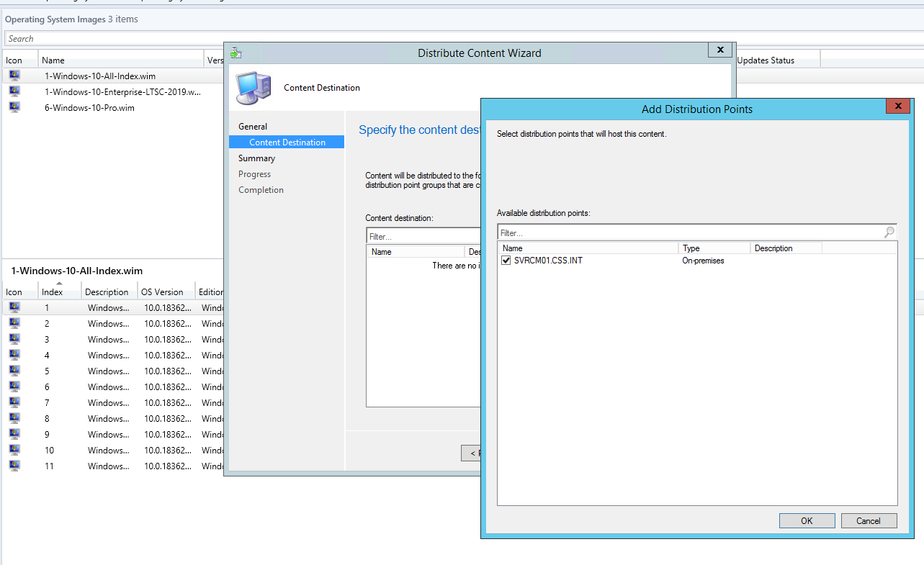Select the 1-Windows-10-All-Index.wim image icon

click(14, 76)
